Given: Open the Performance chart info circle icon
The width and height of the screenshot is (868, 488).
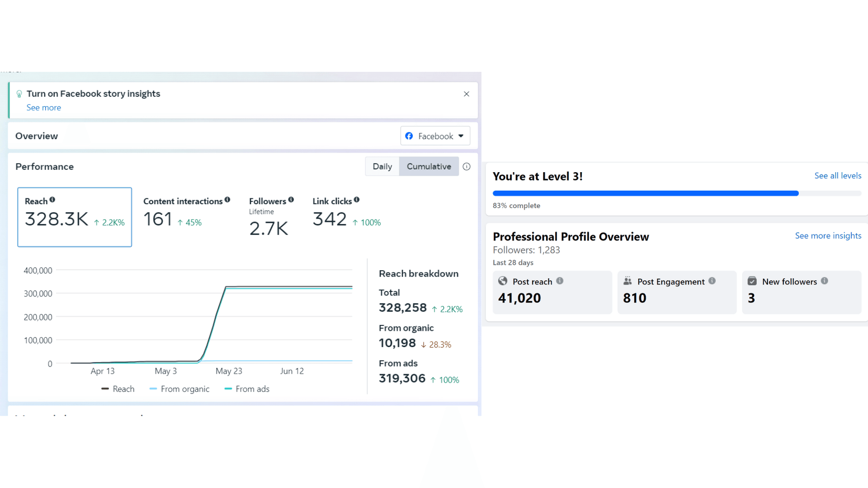Looking at the screenshot, I should click(x=467, y=167).
